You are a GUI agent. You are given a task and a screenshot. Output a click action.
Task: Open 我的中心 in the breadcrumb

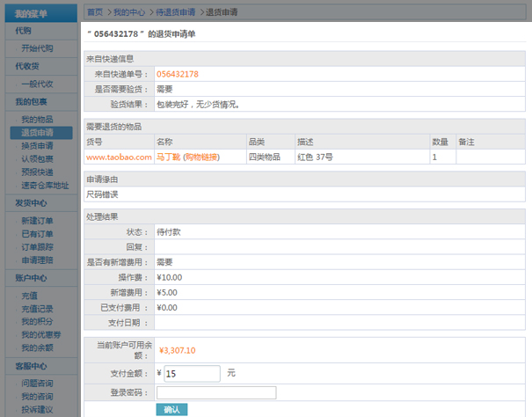click(129, 12)
